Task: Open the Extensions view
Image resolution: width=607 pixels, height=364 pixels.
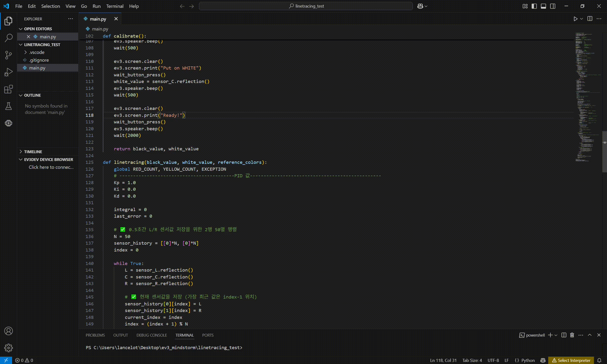Action: (8, 89)
